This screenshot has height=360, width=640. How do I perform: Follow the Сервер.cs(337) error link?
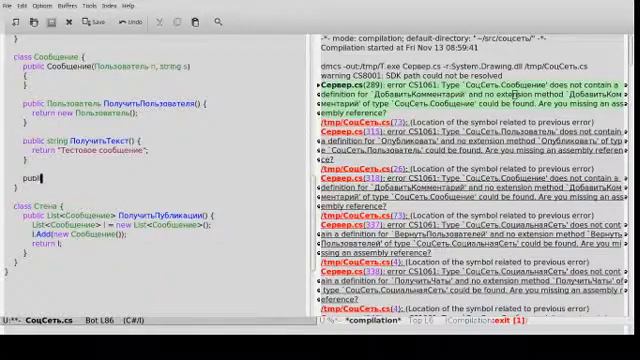(x=352, y=224)
